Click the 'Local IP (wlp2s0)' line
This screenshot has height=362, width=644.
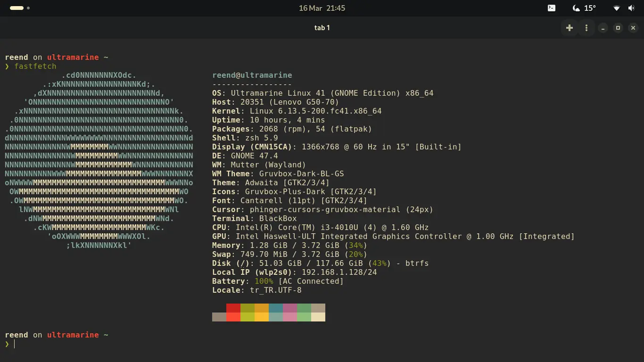(295, 272)
